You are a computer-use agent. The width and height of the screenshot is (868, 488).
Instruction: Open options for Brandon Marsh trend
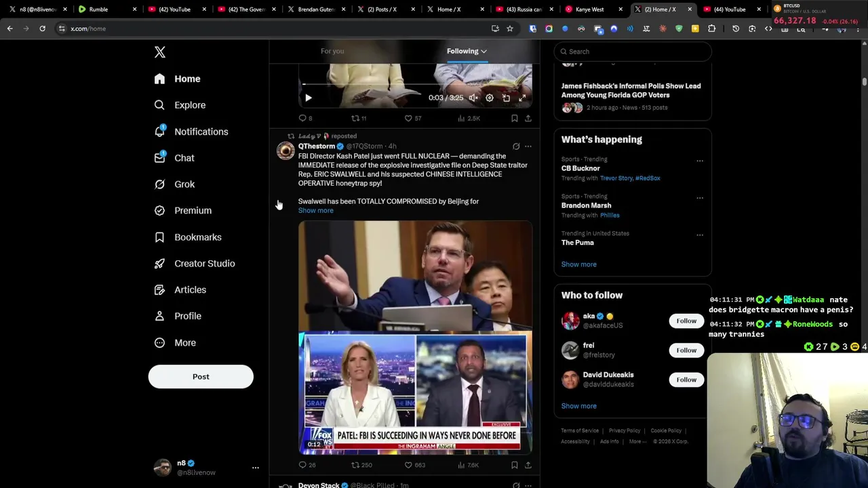[700, 198]
